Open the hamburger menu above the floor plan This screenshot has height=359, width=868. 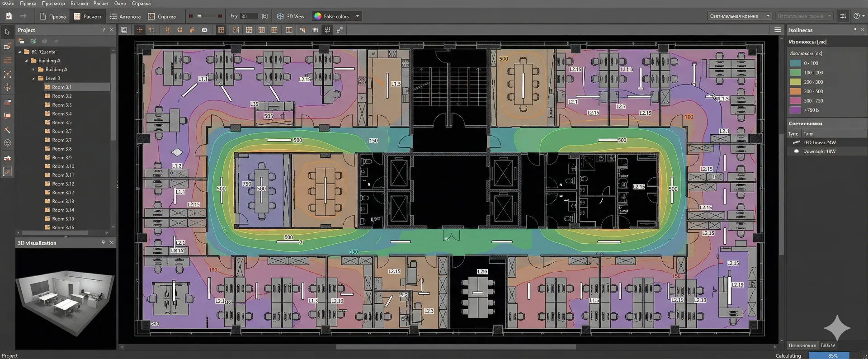click(x=778, y=30)
